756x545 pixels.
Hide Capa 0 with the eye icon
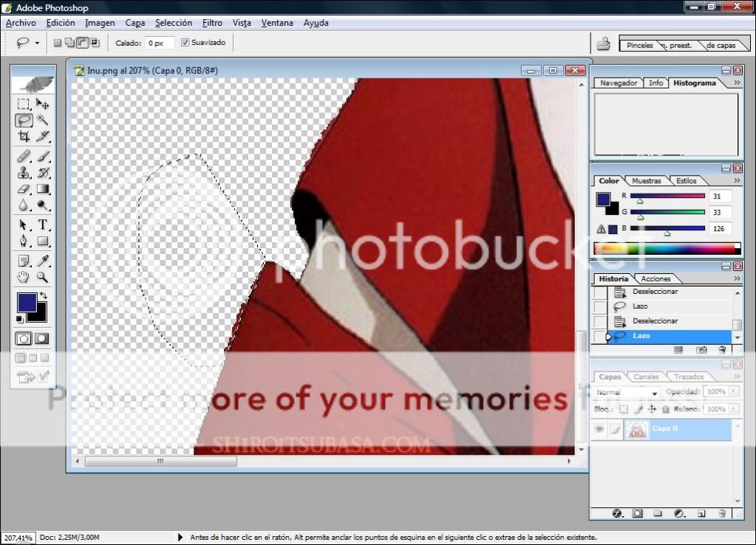click(599, 429)
